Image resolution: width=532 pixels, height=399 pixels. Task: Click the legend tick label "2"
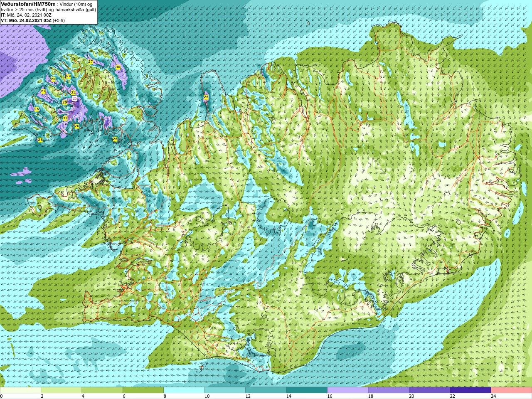click(x=42, y=396)
